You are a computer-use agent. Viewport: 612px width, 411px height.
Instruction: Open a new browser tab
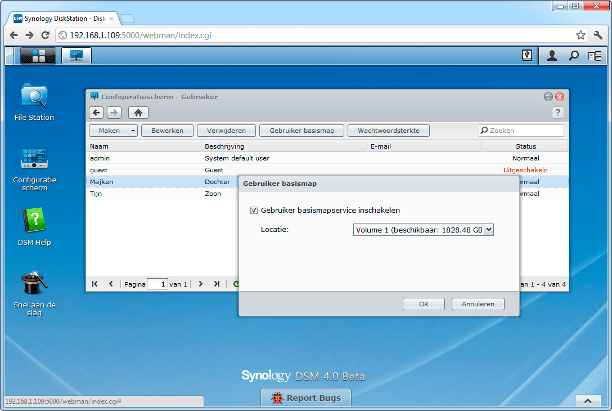(128, 19)
